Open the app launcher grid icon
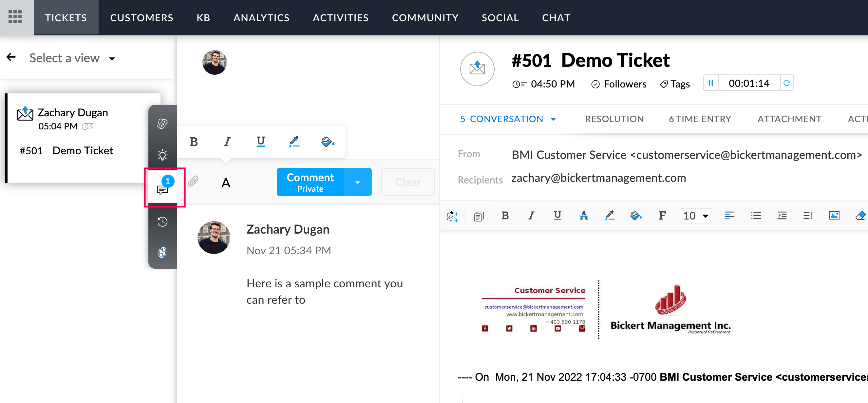The height and width of the screenshot is (403, 868). tap(15, 17)
